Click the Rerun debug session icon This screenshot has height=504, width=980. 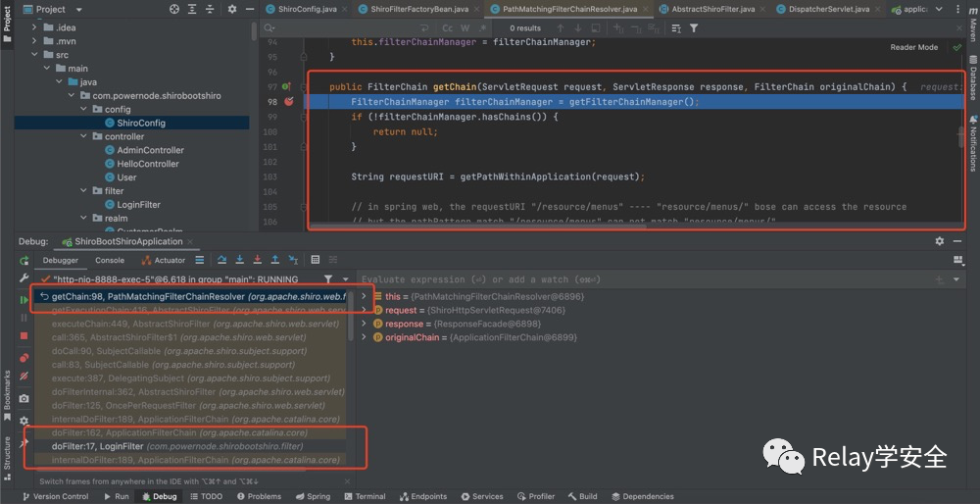pyautogui.click(x=24, y=261)
